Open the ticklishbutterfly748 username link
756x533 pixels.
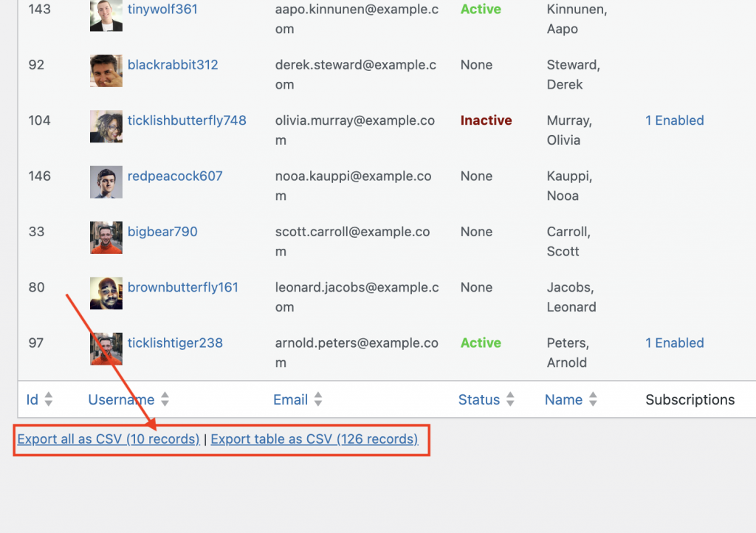click(x=187, y=120)
